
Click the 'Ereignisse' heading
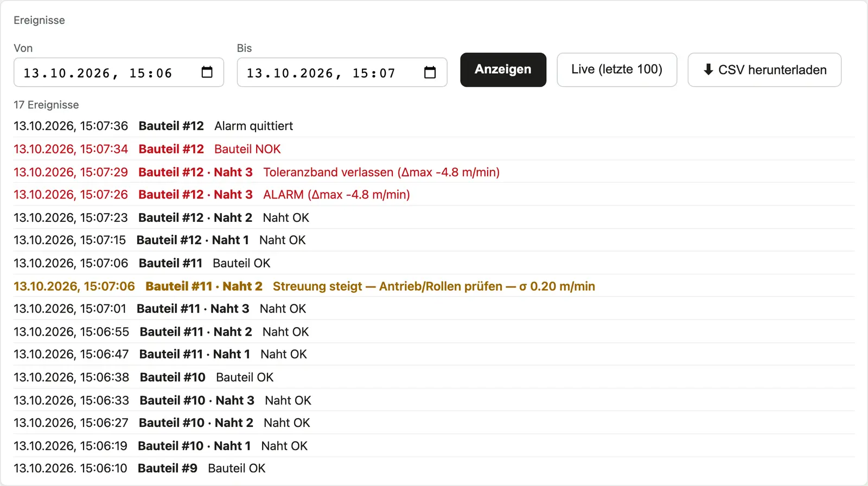pos(39,20)
